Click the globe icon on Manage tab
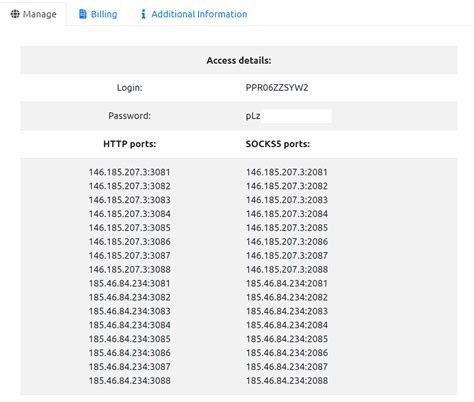This screenshot has width=474, height=402. (15, 14)
